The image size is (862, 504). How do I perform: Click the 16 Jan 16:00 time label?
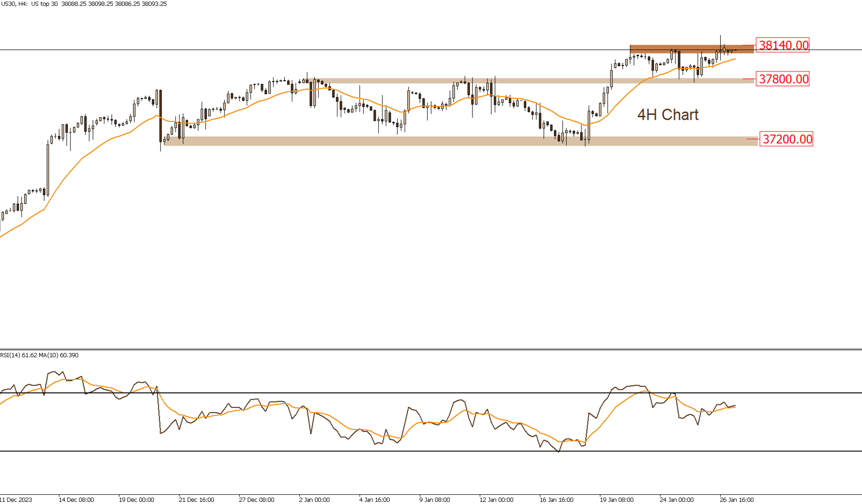coord(556,500)
